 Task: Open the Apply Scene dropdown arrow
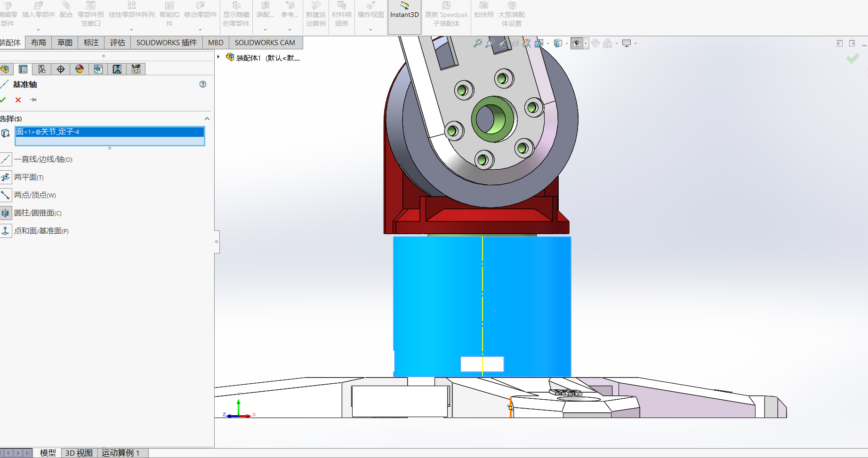tap(617, 43)
